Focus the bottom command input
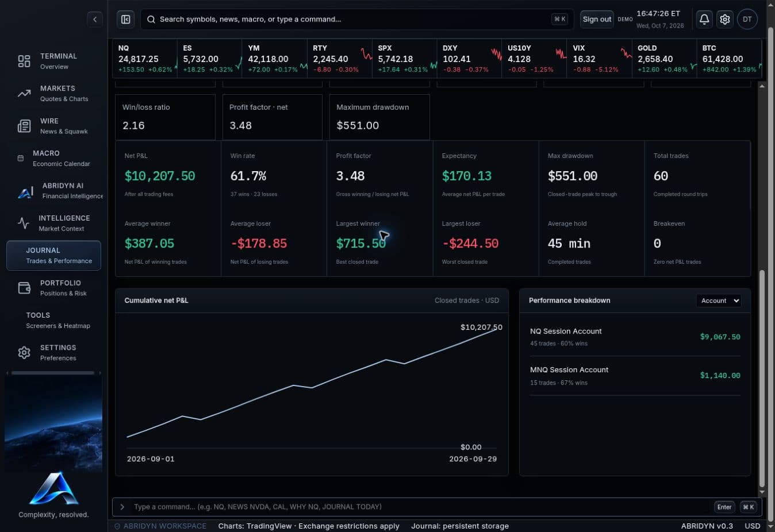Viewport: 775px width, 532px height. 421,507
